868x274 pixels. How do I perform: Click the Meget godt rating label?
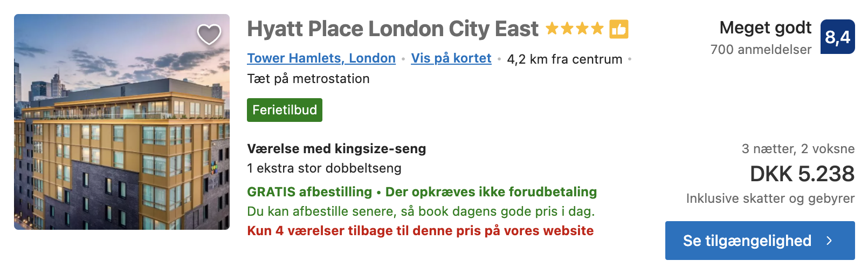(766, 28)
